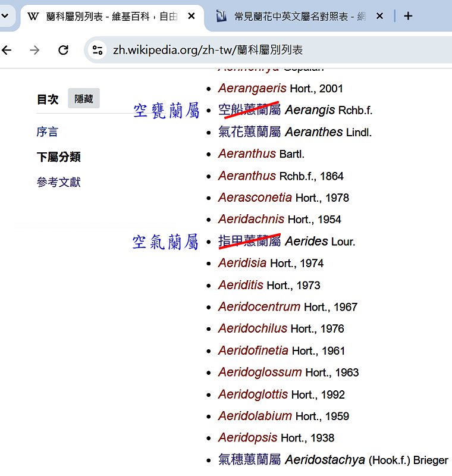The height and width of the screenshot is (476, 452).
Task: Click the 氣花蕙蘭屬 link
Action: (249, 132)
